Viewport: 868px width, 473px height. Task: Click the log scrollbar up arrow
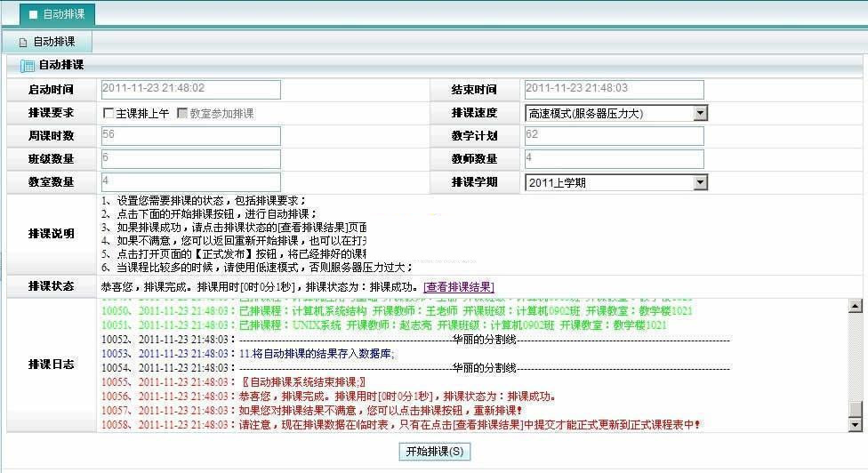pyautogui.click(x=856, y=305)
